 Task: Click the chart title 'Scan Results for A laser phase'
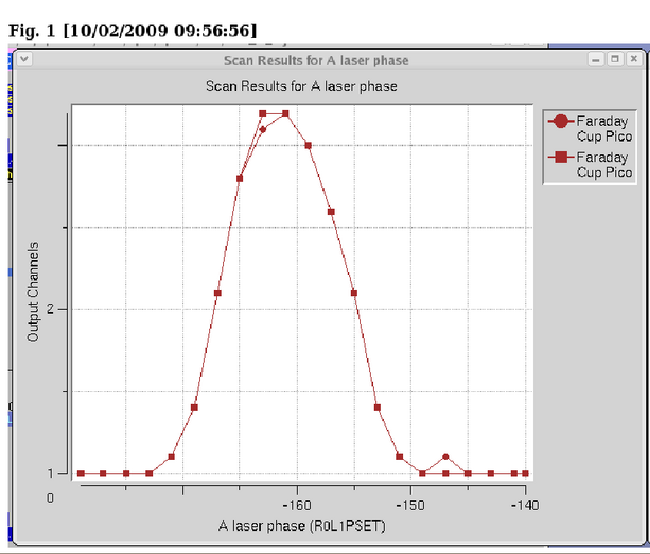pos(301,86)
